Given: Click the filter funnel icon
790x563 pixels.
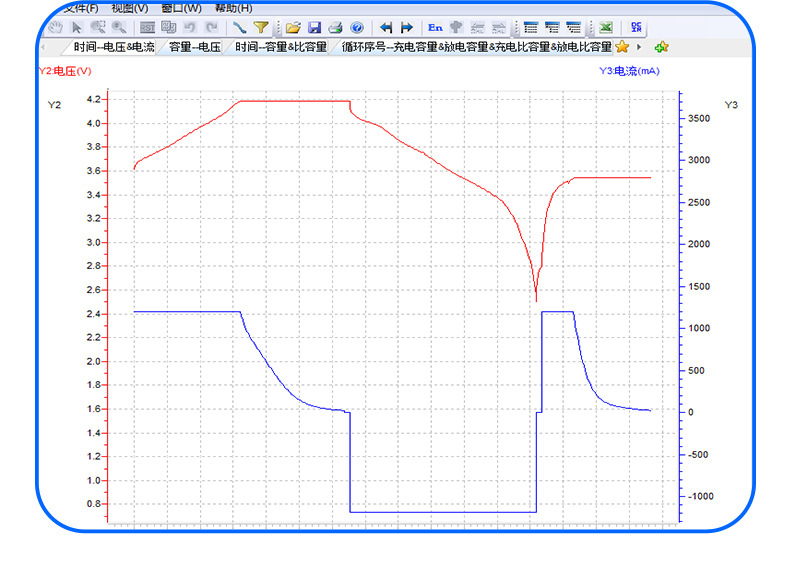Looking at the screenshot, I should [x=261, y=28].
